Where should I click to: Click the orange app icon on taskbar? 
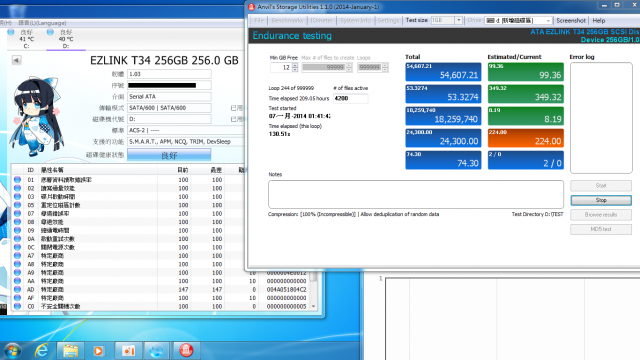click(x=128, y=351)
